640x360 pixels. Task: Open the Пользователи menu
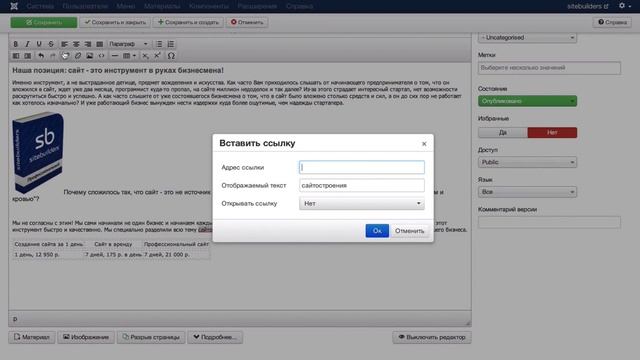tap(85, 6)
